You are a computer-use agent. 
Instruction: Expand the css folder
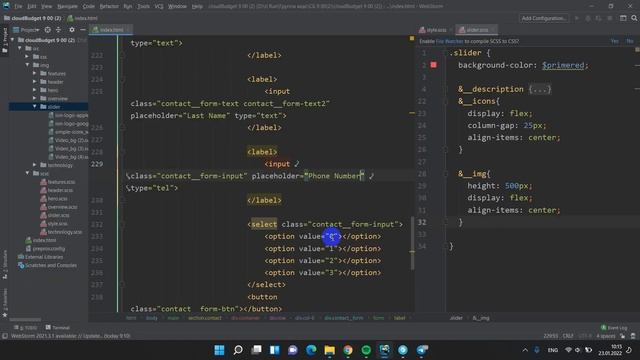[27, 56]
